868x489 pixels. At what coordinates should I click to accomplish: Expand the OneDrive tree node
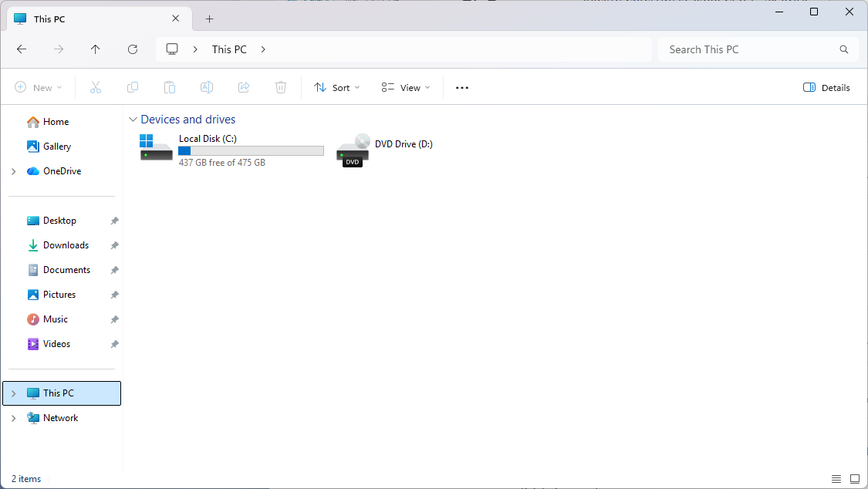[x=14, y=171]
